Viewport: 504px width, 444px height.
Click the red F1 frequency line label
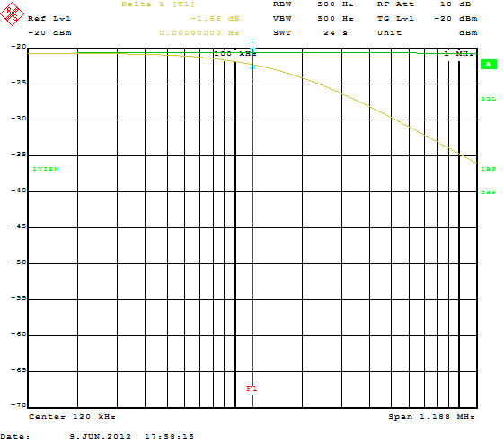point(252,388)
